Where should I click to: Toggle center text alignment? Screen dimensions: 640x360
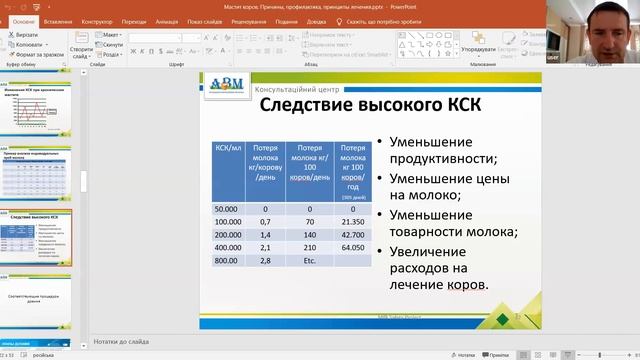[249, 51]
